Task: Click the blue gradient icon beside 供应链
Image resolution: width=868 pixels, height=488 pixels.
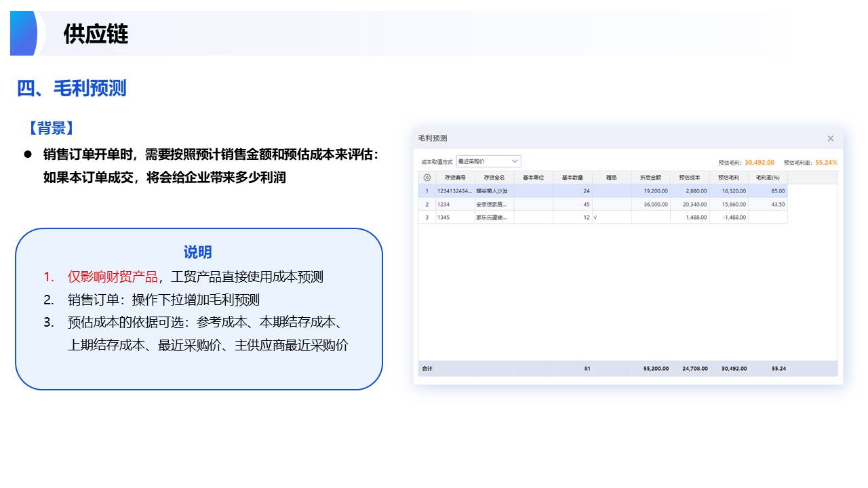Action: [24, 33]
